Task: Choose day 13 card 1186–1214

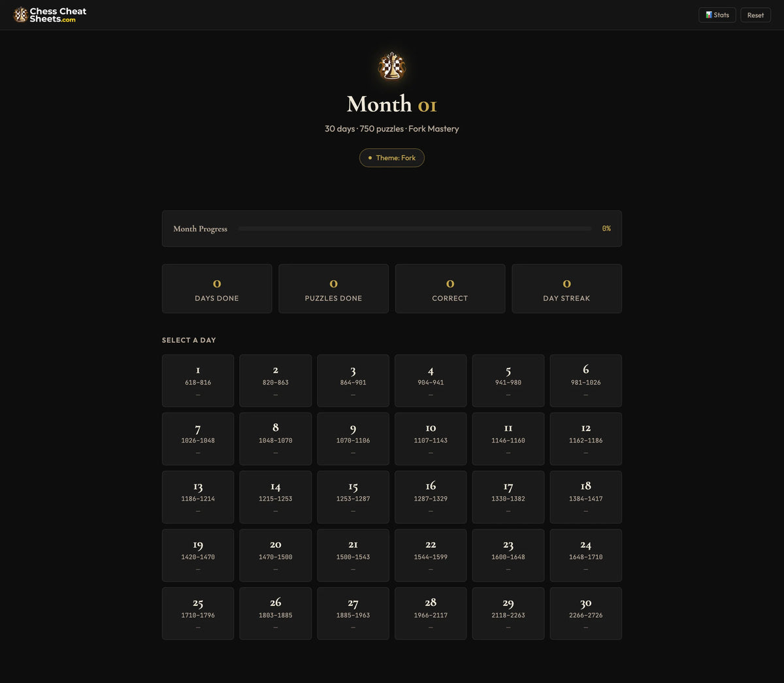Action: 198,497
